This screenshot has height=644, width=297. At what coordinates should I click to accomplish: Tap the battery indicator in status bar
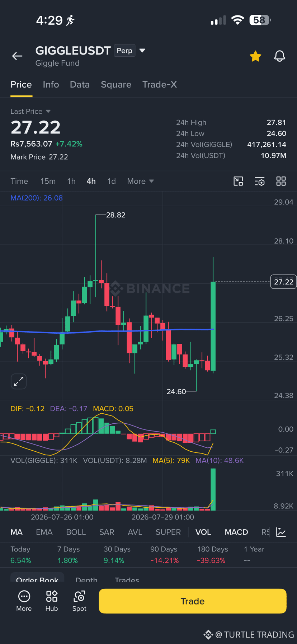(x=260, y=20)
